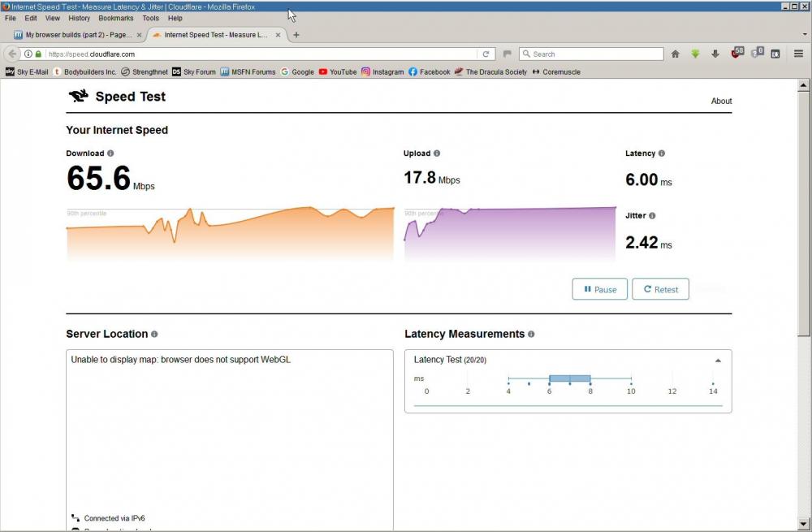The image size is (812, 532).
Task: Click the Download info icon
Action: pyautogui.click(x=110, y=154)
